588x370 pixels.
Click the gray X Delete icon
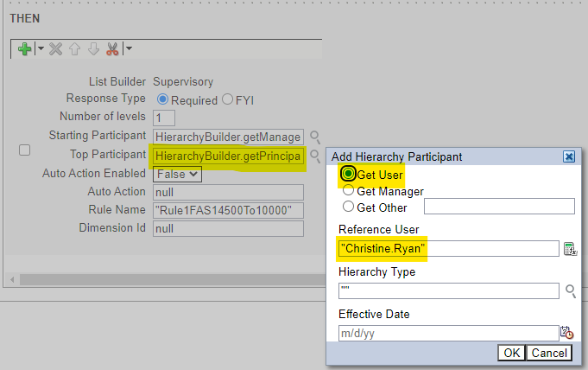coord(56,49)
